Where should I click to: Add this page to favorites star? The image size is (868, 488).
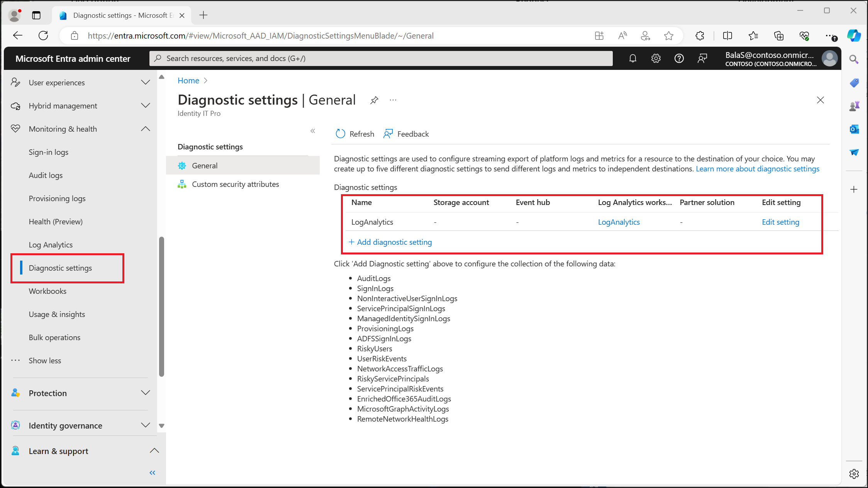[669, 36]
